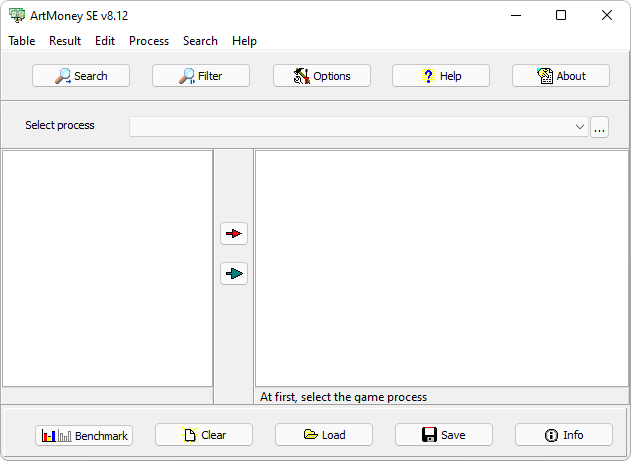This screenshot has height=461, width=631.
Task: Open the Table menu
Action: 22,41
